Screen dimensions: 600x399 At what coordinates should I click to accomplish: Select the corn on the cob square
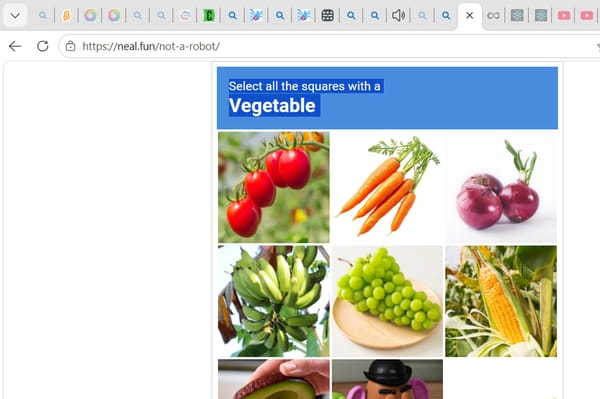coord(501,301)
